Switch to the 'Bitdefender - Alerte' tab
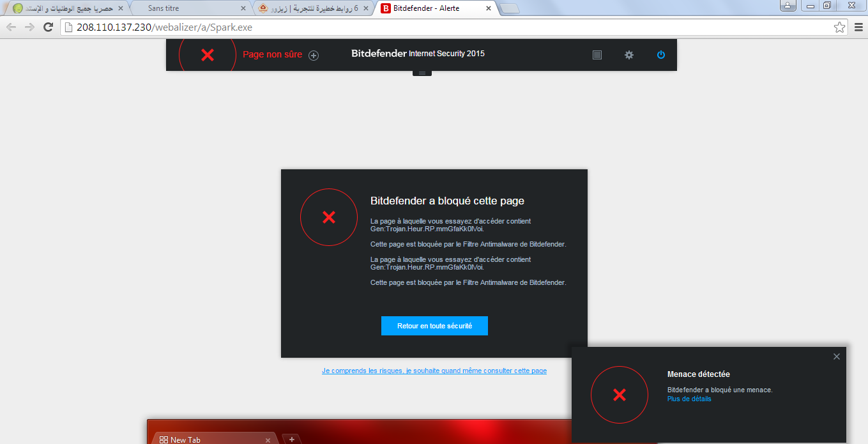 point(438,8)
